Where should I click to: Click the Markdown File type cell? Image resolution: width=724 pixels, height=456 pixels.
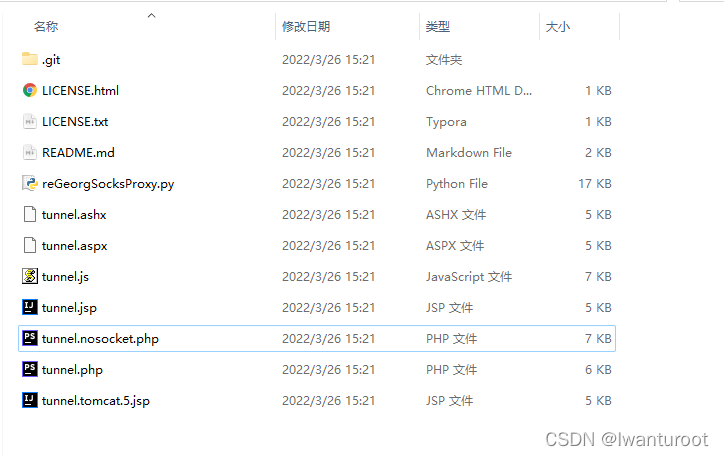pyautogui.click(x=469, y=153)
